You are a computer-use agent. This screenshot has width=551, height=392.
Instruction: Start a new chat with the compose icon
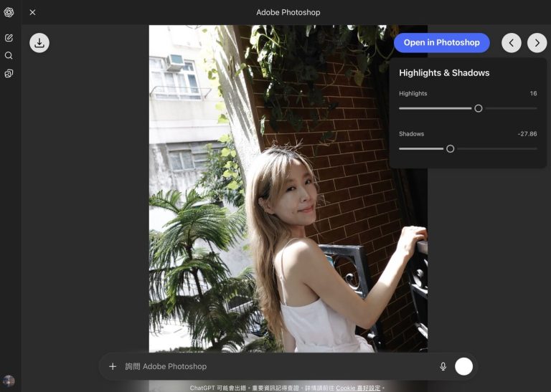pyautogui.click(x=9, y=37)
